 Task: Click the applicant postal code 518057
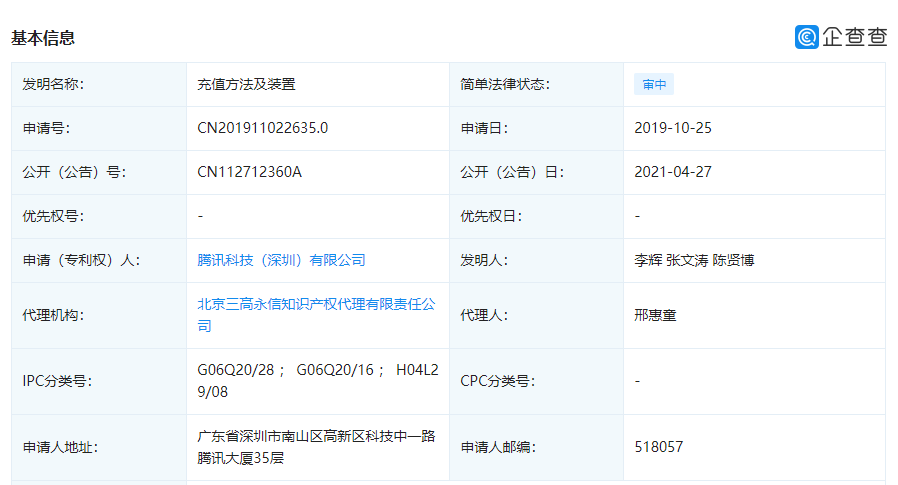[659, 447]
